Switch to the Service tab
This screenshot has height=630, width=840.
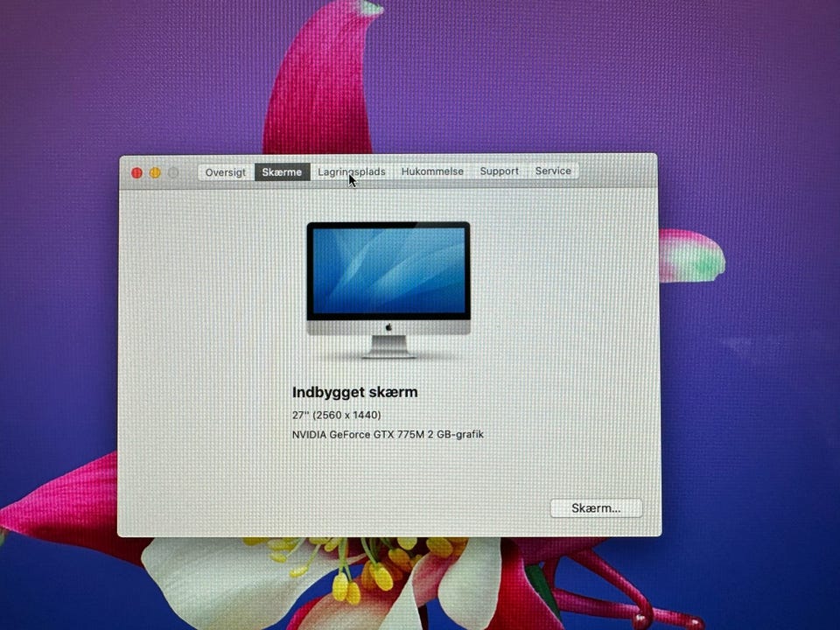click(553, 171)
